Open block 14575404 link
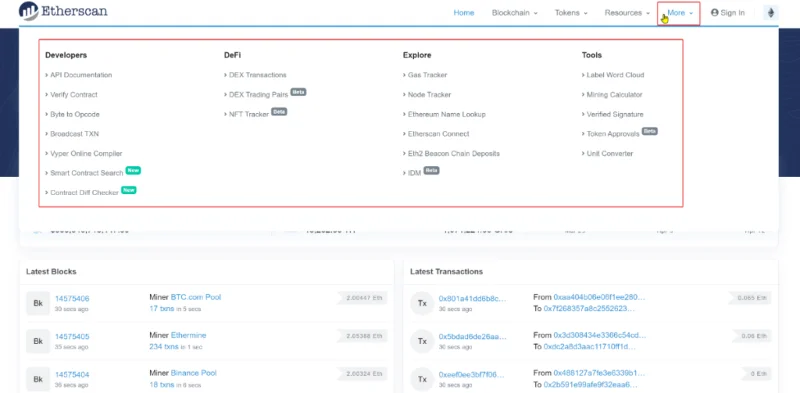Viewport: 800px width, 393px height. [x=72, y=375]
